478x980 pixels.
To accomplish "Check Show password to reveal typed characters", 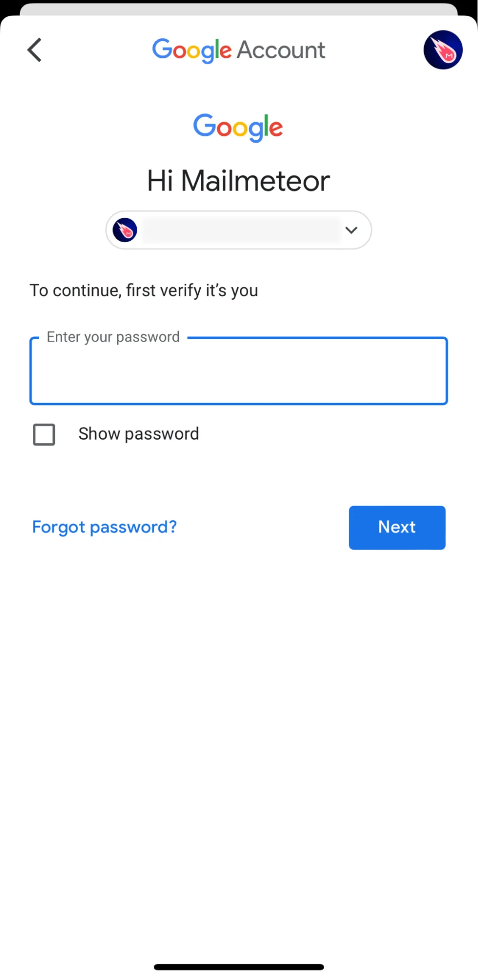I will click(44, 434).
